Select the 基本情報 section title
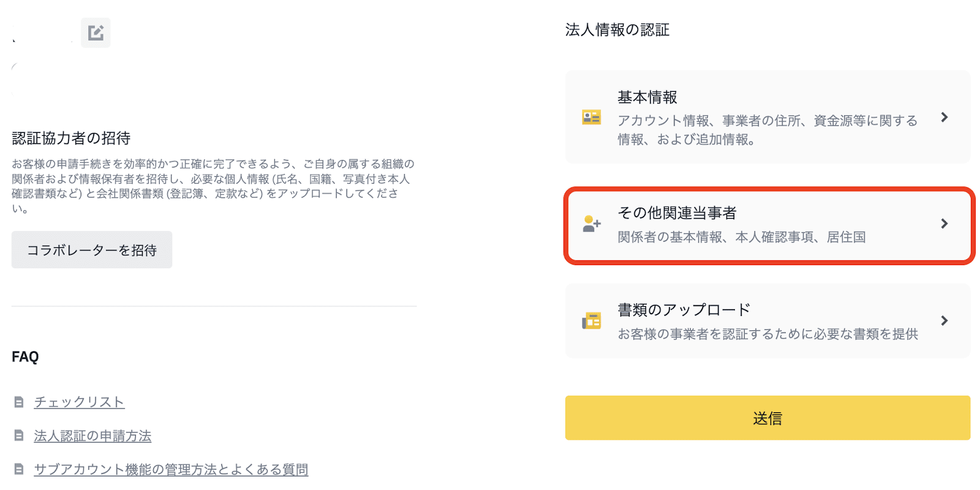 pyautogui.click(x=647, y=97)
